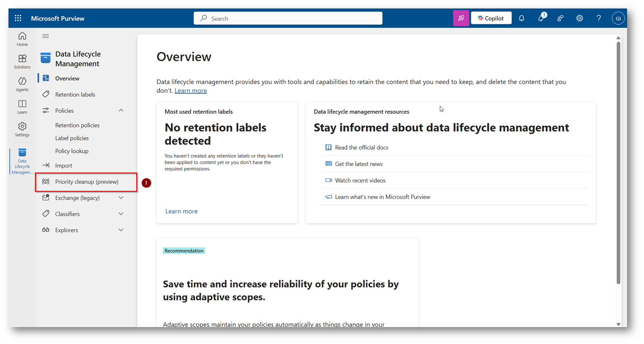Click the Retention labels tag icon

coord(46,94)
